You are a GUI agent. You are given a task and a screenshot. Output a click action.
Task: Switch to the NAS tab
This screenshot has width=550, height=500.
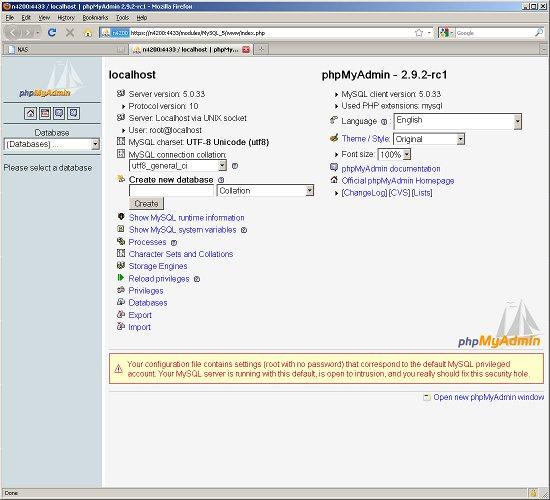pyautogui.click(x=66, y=49)
